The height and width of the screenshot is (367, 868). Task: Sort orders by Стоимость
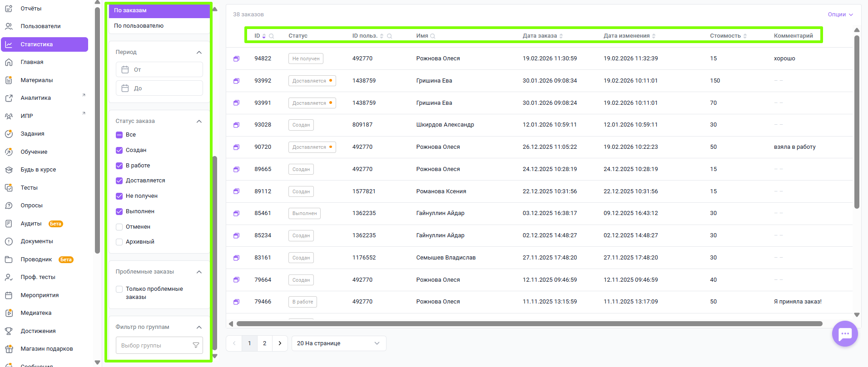[x=745, y=36]
